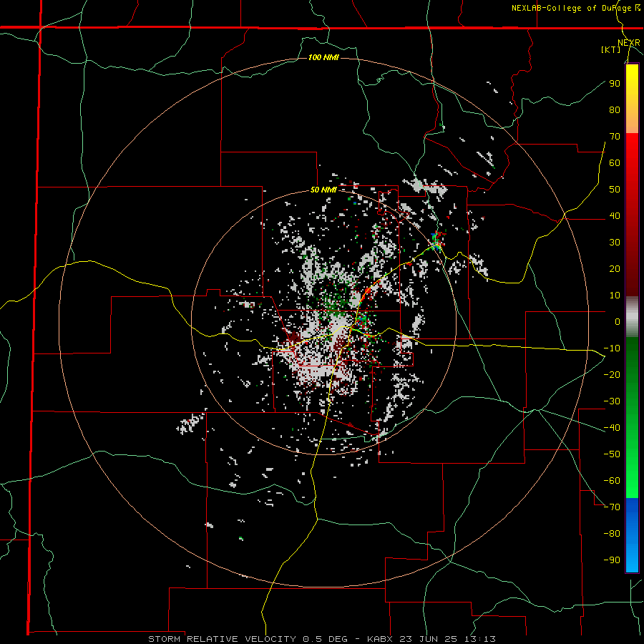The height and width of the screenshot is (644, 644).
Task: Click the -60 value on velocity scale
Action: [x=612, y=481]
